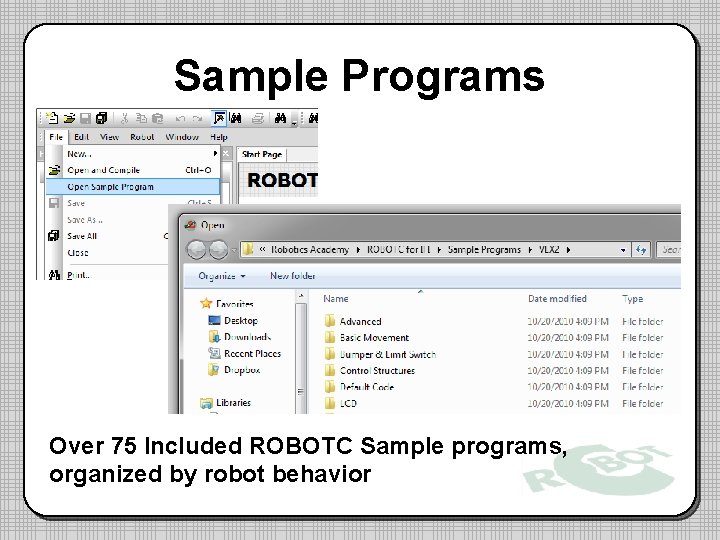This screenshot has width=720, height=540.
Task: Select the Advanced folder
Action: [x=360, y=321]
